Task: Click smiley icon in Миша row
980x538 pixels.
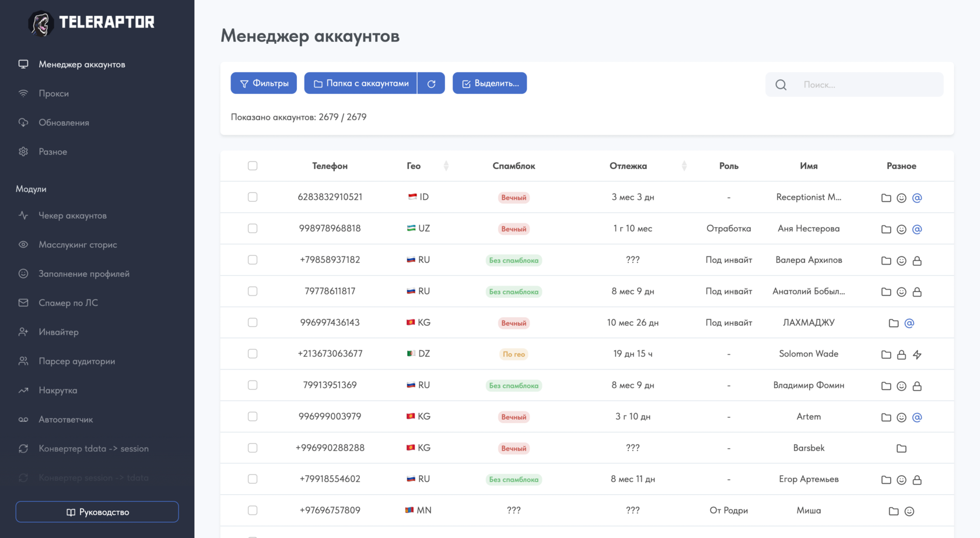Action: point(909,511)
